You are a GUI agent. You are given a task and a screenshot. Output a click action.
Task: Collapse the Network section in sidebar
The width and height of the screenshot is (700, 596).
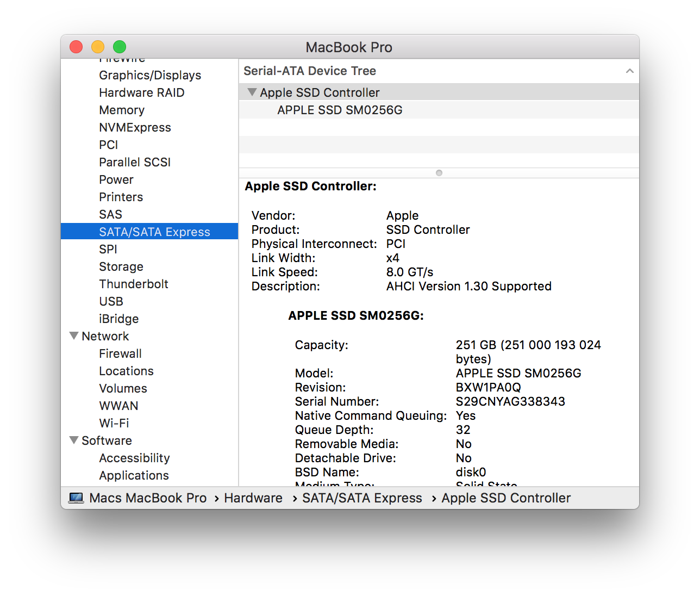74,336
